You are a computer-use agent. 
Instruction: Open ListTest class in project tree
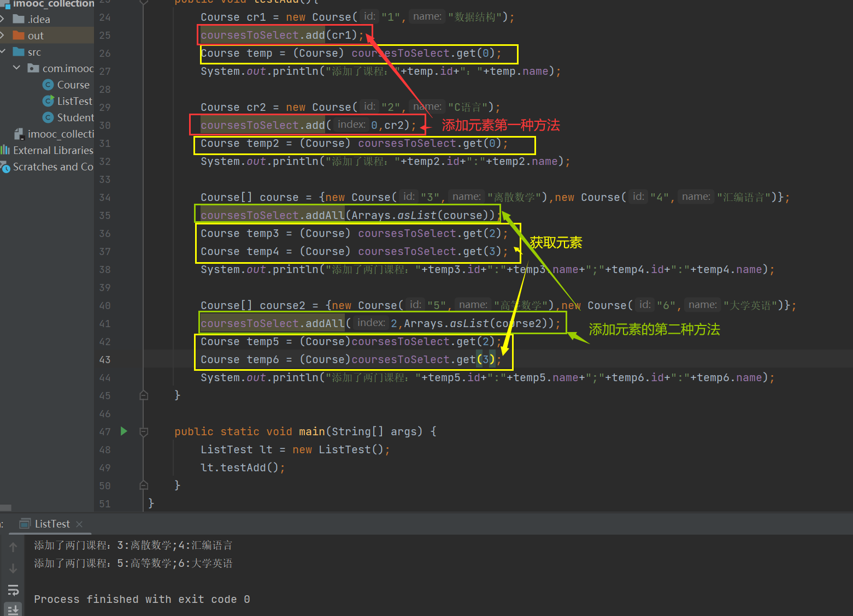[74, 102]
